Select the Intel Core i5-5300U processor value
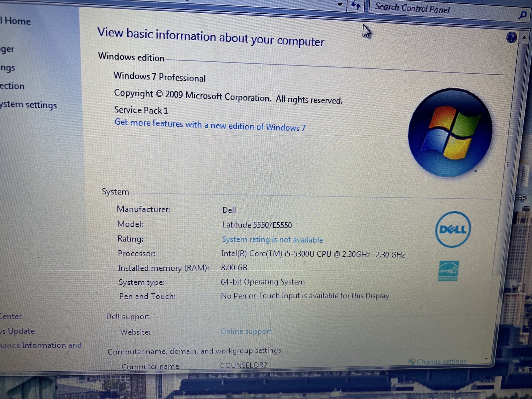The image size is (532, 399). (x=313, y=254)
